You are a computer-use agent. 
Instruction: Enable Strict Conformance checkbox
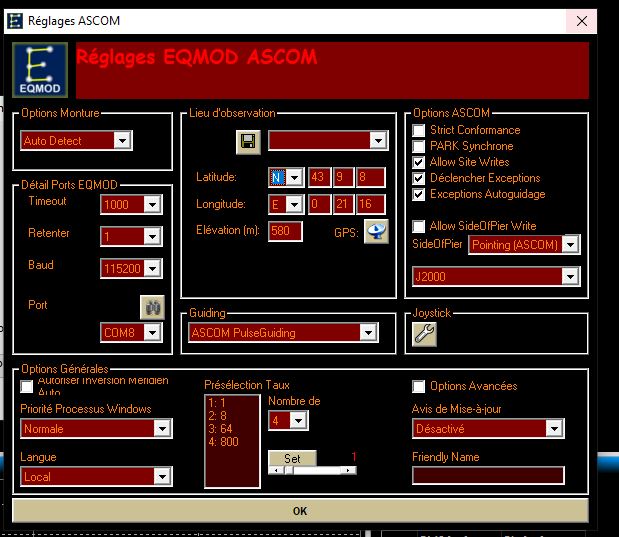click(418, 130)
